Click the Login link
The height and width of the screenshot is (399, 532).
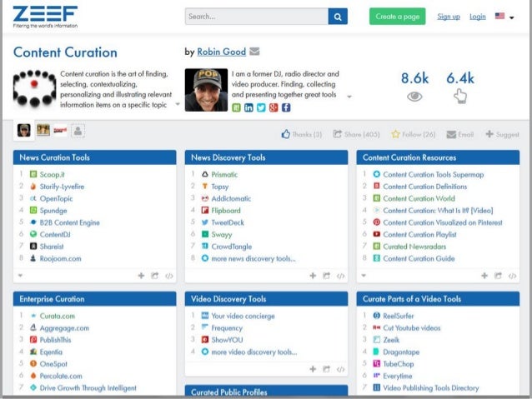(478, 17)
